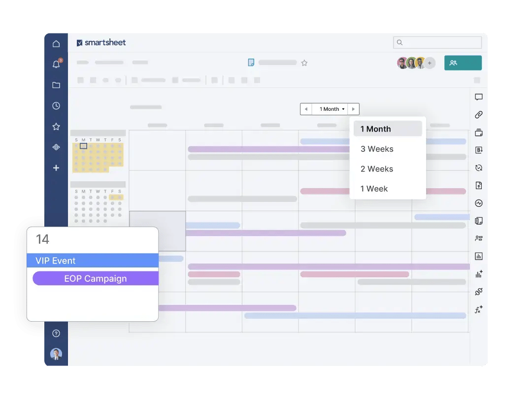Open the Attachments link icon
Viewport: 532px width, 399px height.
point(478,115)
